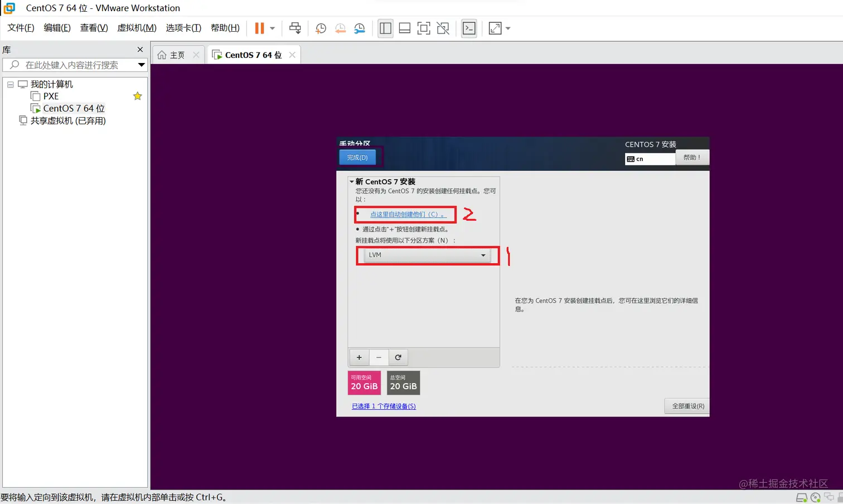
Task: Click the Unity mode icon
Action: [x=443, y=28]
